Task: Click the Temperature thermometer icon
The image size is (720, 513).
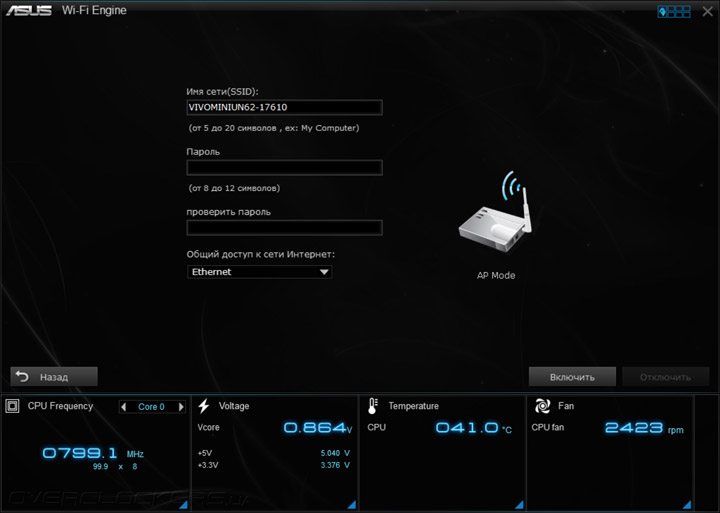Action: pos(373,406)
